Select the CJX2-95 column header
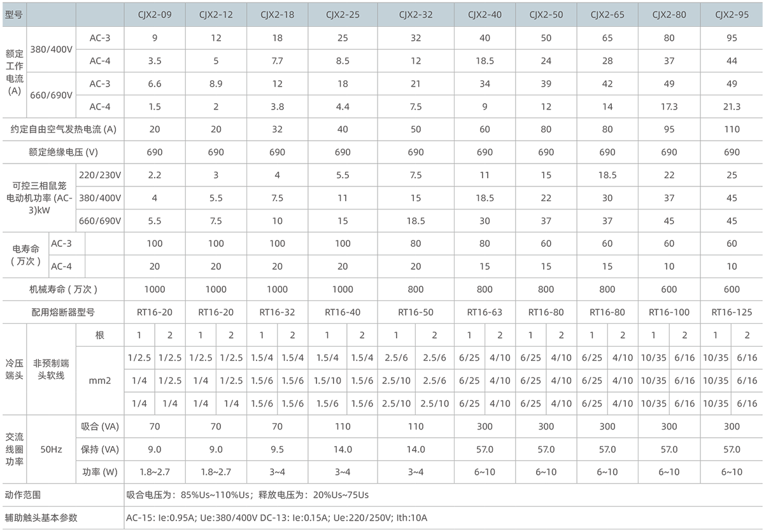 point(731,12)
